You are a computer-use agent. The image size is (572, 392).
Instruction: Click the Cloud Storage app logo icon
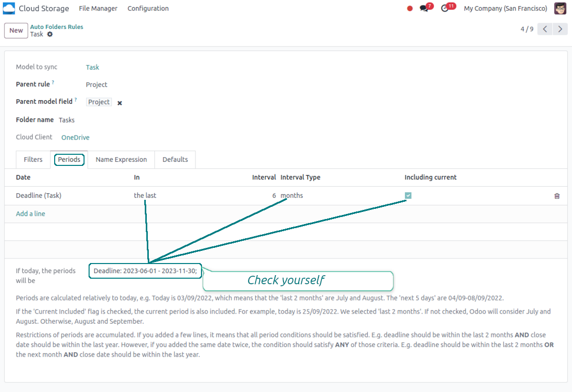coord(9,9)
